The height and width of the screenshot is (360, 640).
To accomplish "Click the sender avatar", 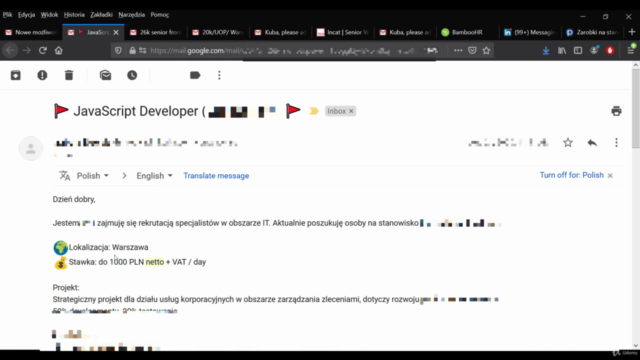I will pos(31,149).
